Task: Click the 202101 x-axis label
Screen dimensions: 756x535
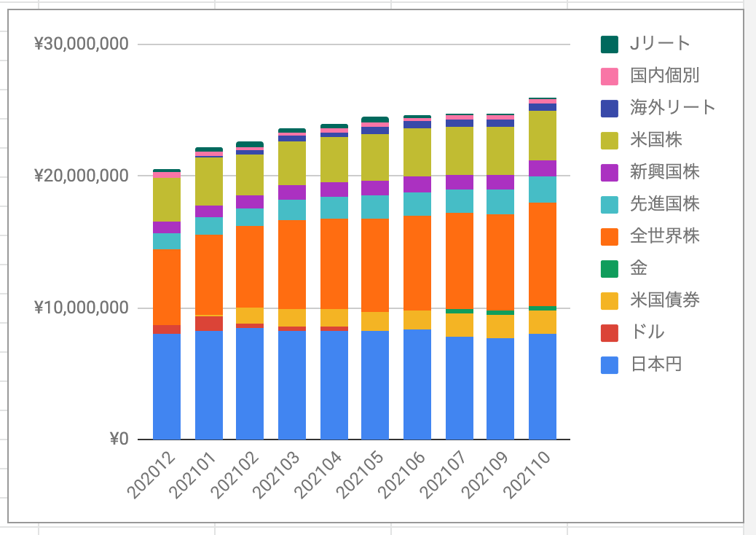Action: [x=194, y=475]
